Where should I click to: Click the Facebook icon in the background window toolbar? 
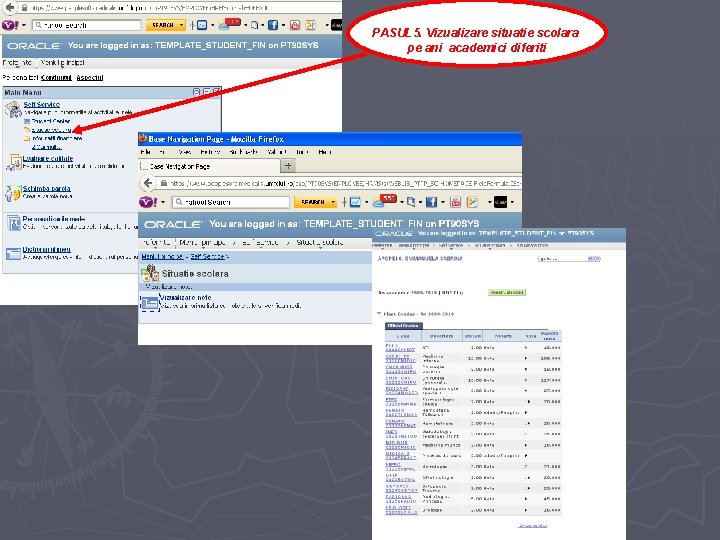273,25
